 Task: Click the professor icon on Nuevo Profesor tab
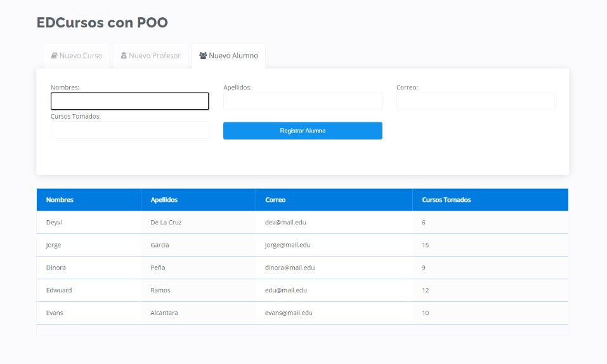click(x=124, y=55)
